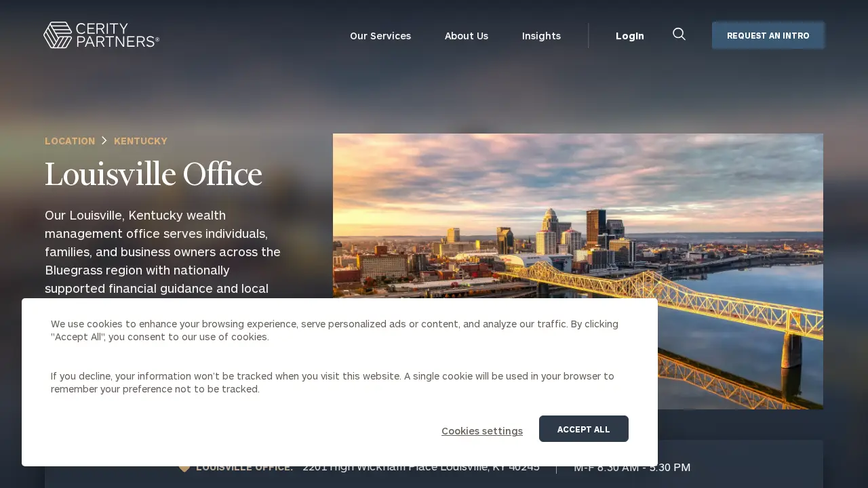Image resolution: width=868 pixels, height=488 pixels.
Task: Open the About Us menu
Action: point(467,36)
